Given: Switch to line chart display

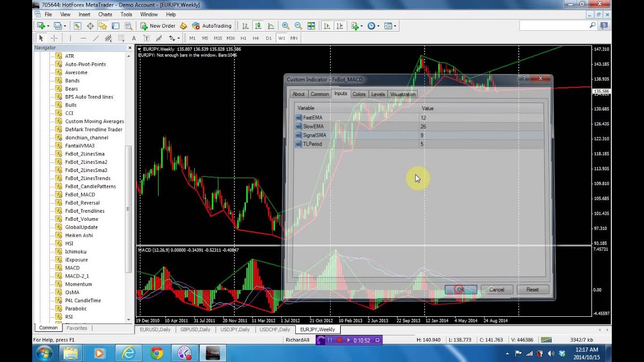Looking at the screenshot, I should [x=271, y=26].
